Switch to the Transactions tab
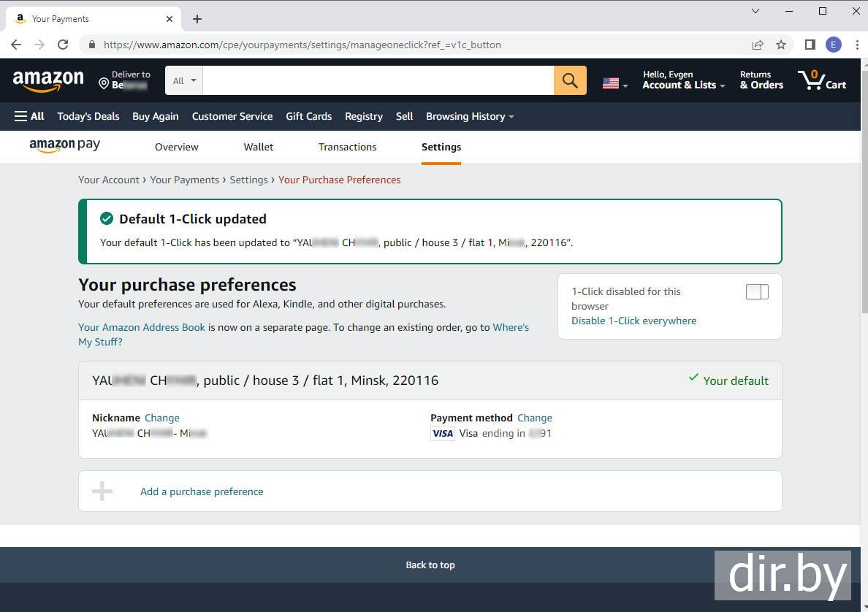 point(347,147)
